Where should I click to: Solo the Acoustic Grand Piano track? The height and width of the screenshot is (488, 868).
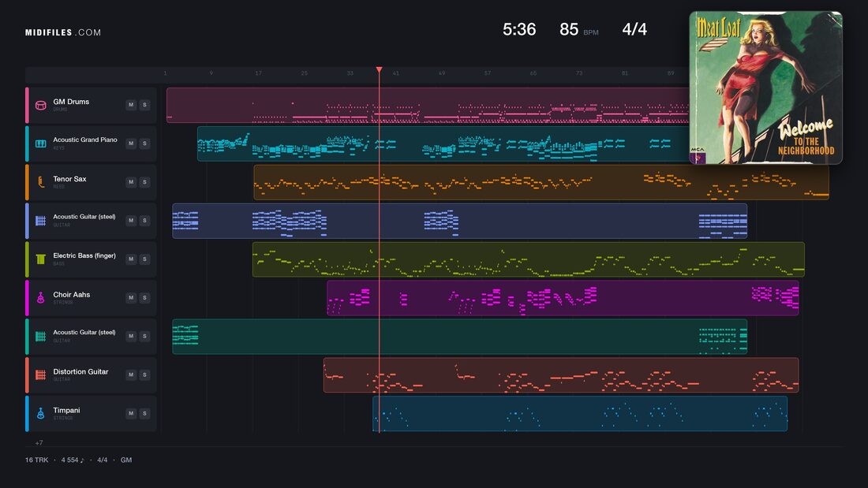[144, 143]
